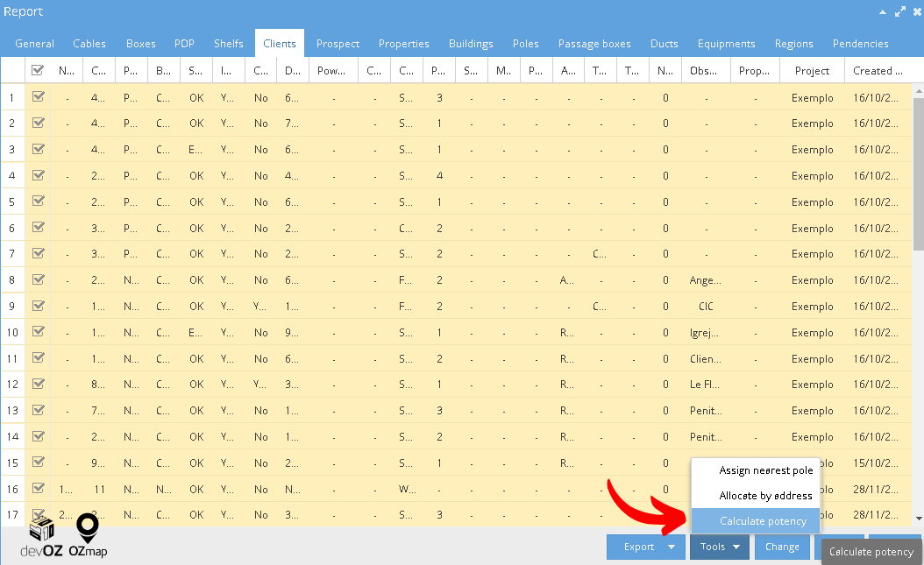Open the Export dropdown arrow
Image resolution: width=924 pixels, height=565 pixels.
click(672, 547)
